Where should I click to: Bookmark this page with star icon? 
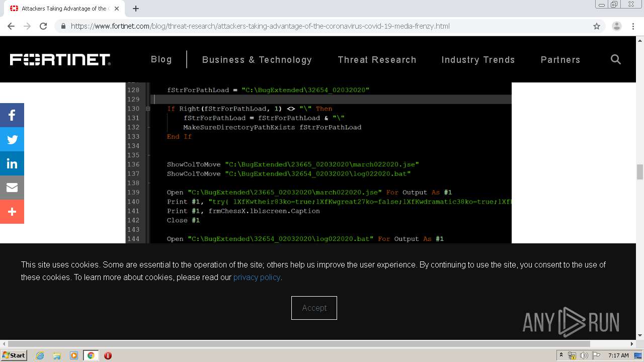pyautogui.click(x=597, y=26)
